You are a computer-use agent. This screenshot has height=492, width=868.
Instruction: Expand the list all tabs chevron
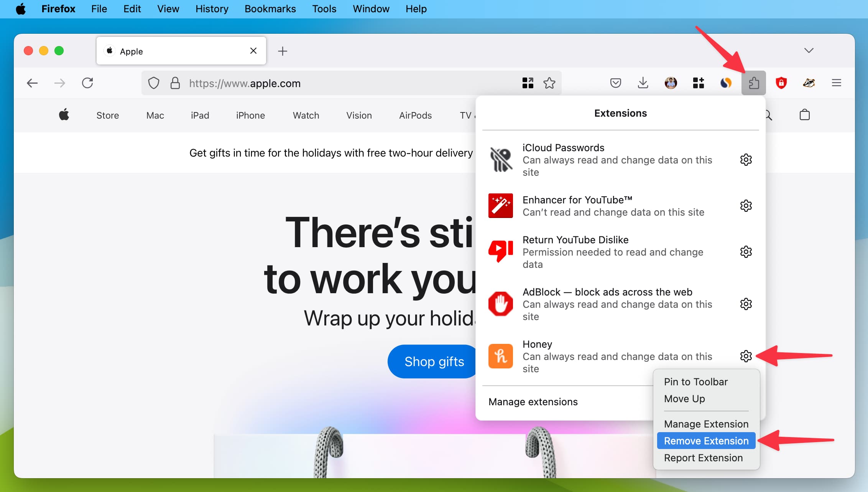[809, 51]
